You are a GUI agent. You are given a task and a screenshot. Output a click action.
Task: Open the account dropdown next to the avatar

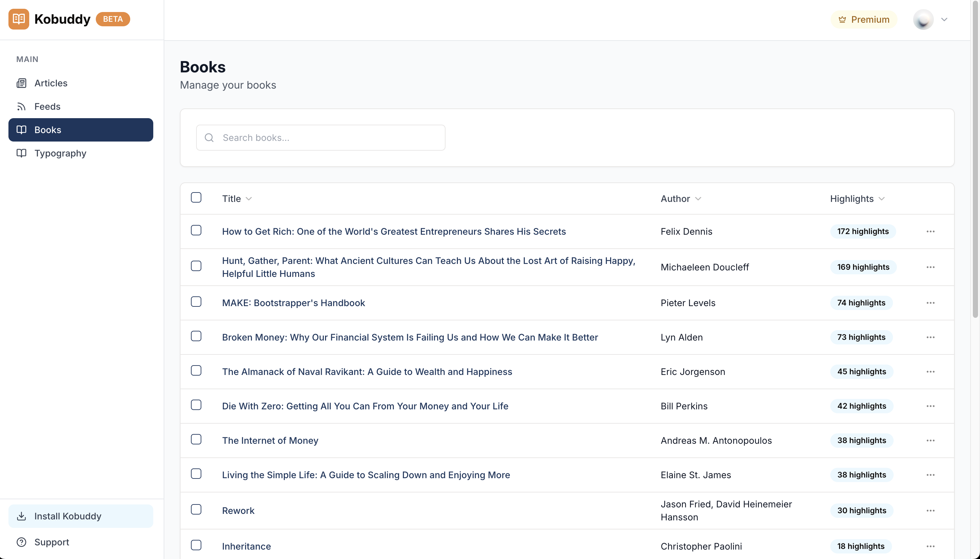[945, 19]
